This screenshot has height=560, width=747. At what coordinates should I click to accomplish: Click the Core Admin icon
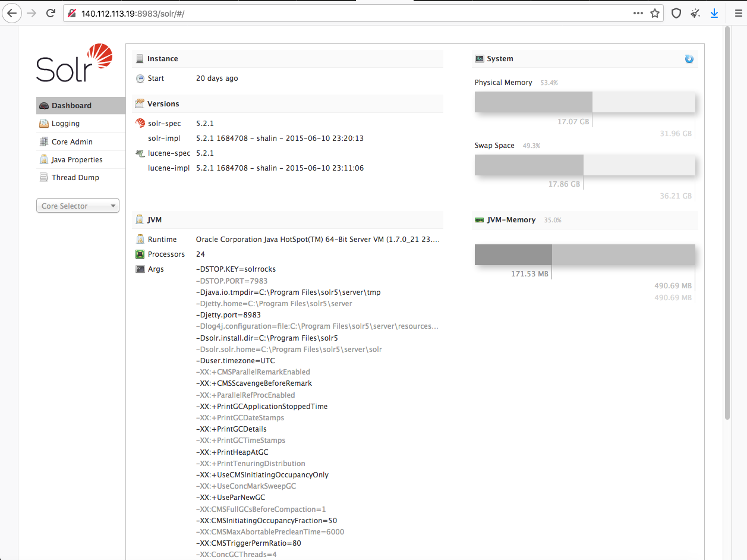[x=43, y=141]
